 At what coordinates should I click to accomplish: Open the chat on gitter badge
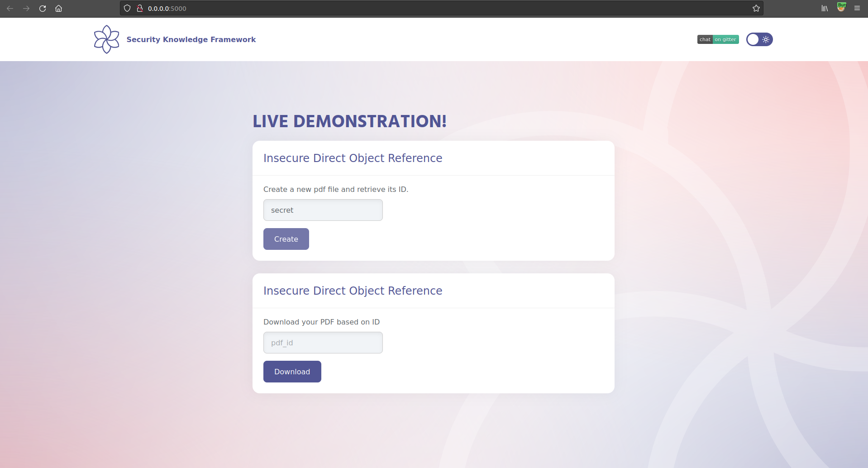718,39
